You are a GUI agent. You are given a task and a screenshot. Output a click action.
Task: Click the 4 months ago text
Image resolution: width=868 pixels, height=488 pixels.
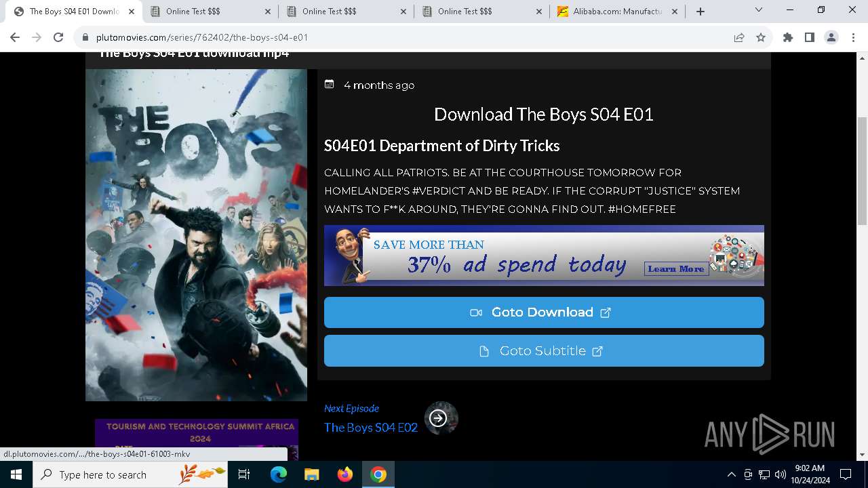coord(379,85)
